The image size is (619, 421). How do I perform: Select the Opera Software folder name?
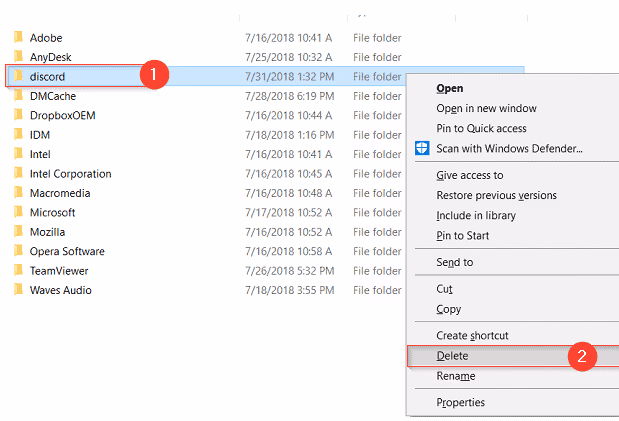coord(67,251)
